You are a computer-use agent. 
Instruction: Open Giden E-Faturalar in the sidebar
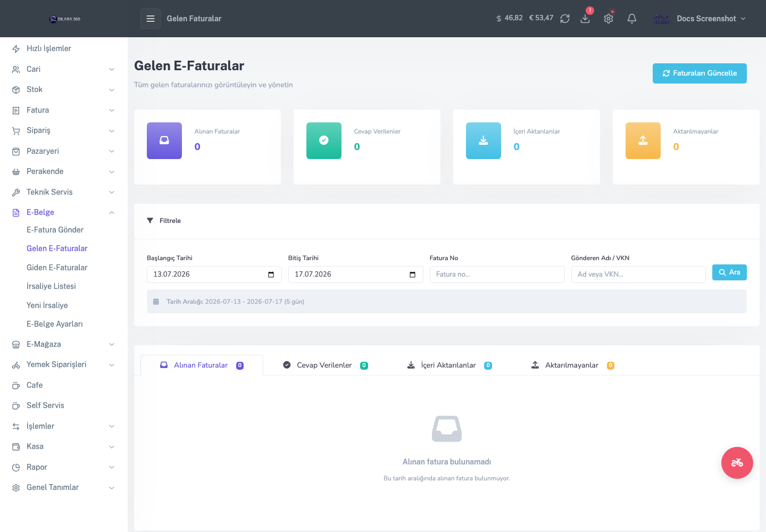57,268
